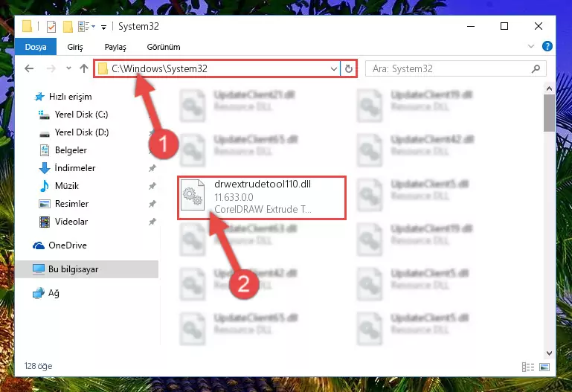Open the Videolar folder
The image size is (572, 392).
pos(71,222)
